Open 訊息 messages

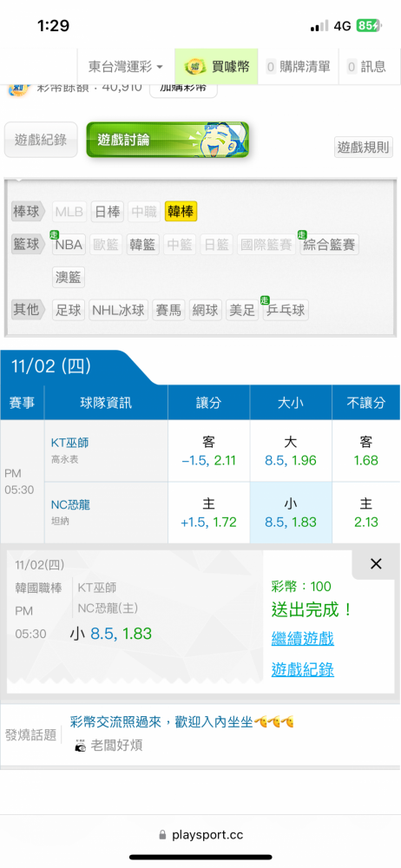point(366,67)
